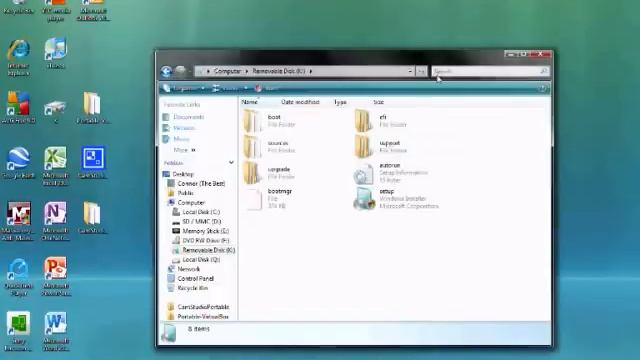Viewport: 640px width, 360px height.
Task: Sort files by Name column header
Action: click(x=249, y=102)
